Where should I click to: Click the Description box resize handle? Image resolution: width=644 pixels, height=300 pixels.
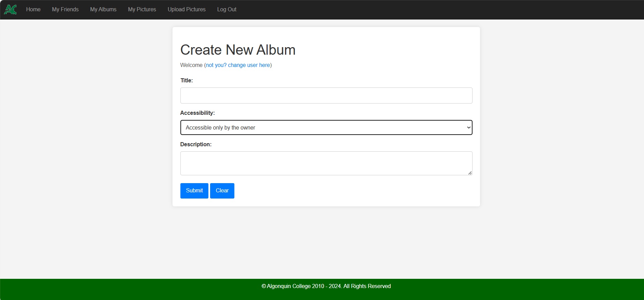[470, 173]
